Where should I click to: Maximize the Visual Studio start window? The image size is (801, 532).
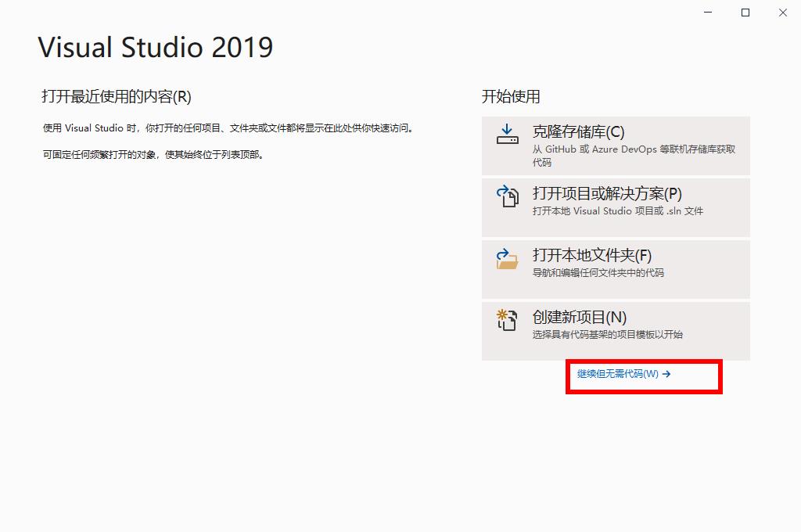tap(745, 13)
